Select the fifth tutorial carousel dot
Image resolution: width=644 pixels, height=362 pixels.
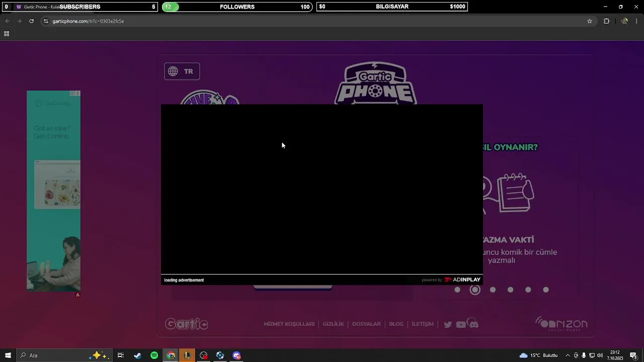pos(528,290)
